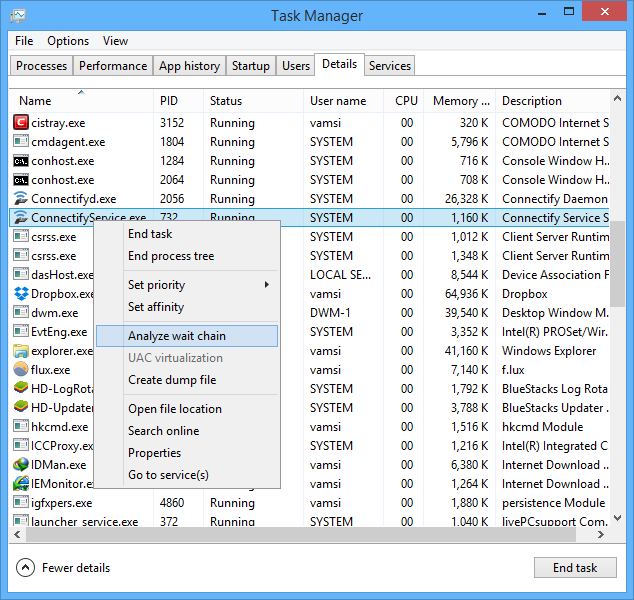Image resolution: width=634 pixels, height=600 pixels.
Task: Open the View menu
Action: 115,41
